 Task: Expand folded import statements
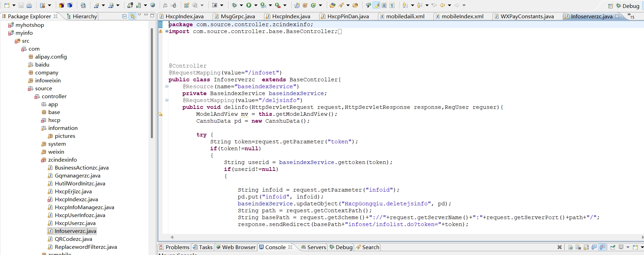167,31
